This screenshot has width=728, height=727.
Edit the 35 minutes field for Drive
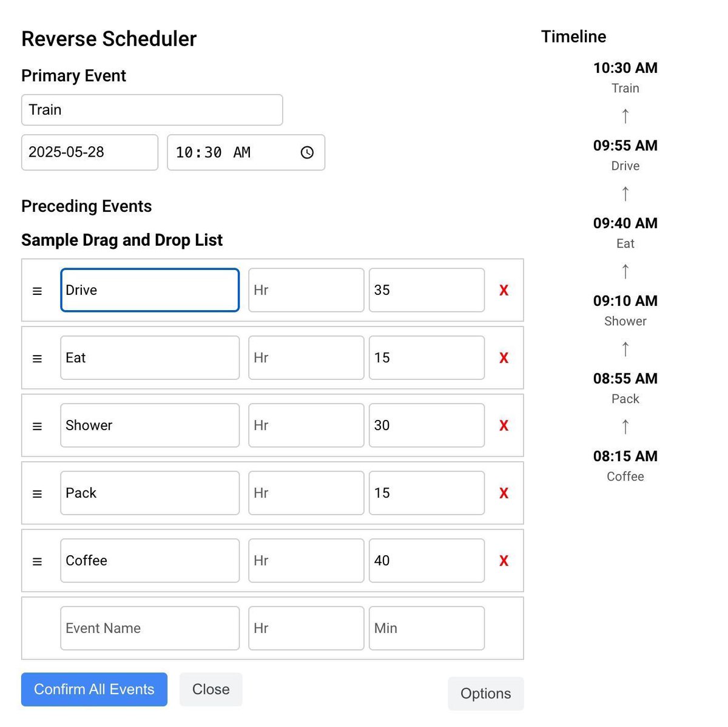point(427,290)
